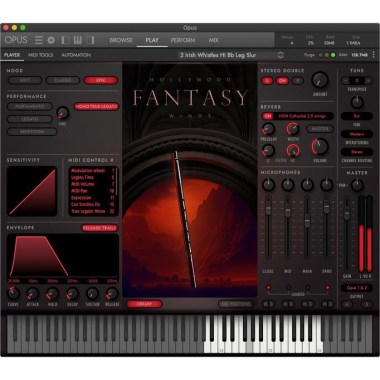Enable the Soft mood option
The height and width of the screenshot is (380, 380).
pyautogui.click(x=25, y=80)
